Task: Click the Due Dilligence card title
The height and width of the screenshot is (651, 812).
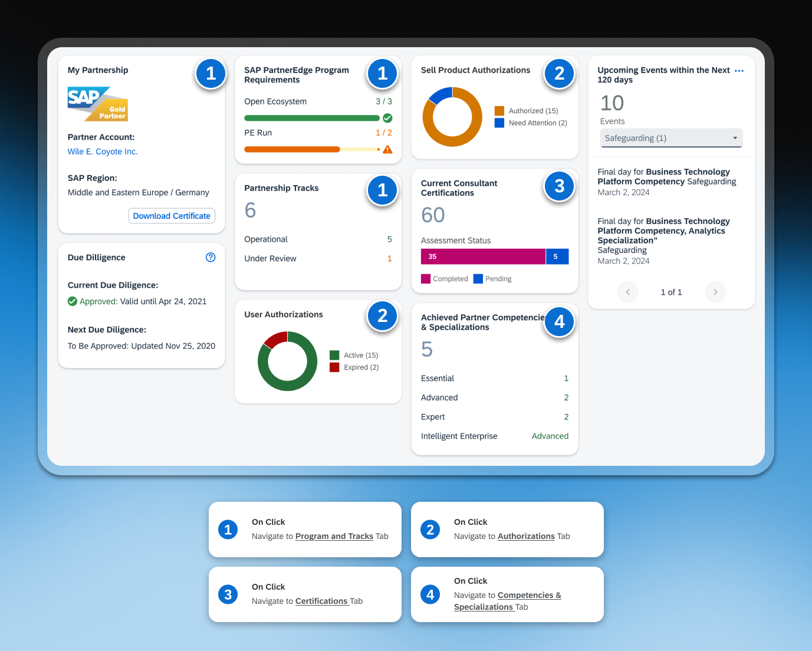Action: point(97,258)
